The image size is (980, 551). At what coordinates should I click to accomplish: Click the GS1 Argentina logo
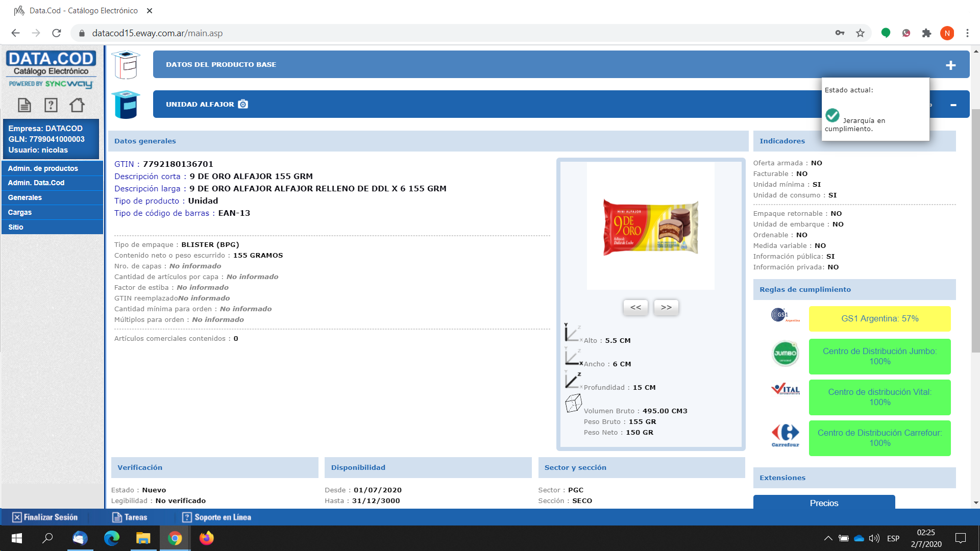coord(785,315)
